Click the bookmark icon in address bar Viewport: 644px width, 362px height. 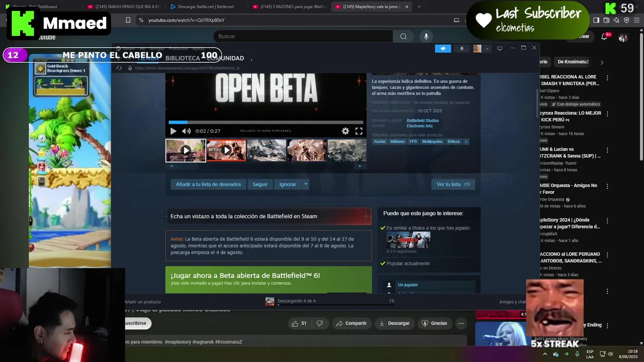click(128, 20)
